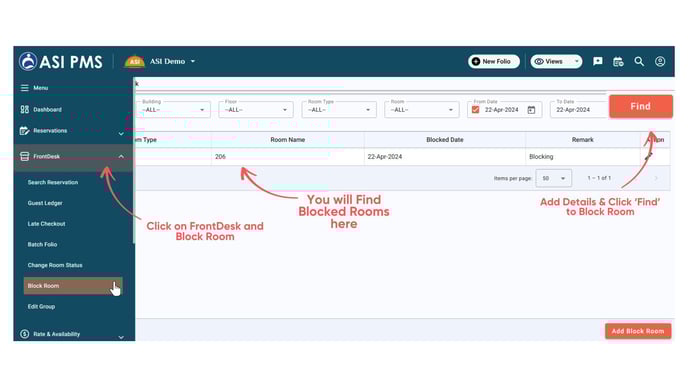This screenshot has height=387, width=688.
Task: Change items per page dropdown
Action: (x=553, y=178)
